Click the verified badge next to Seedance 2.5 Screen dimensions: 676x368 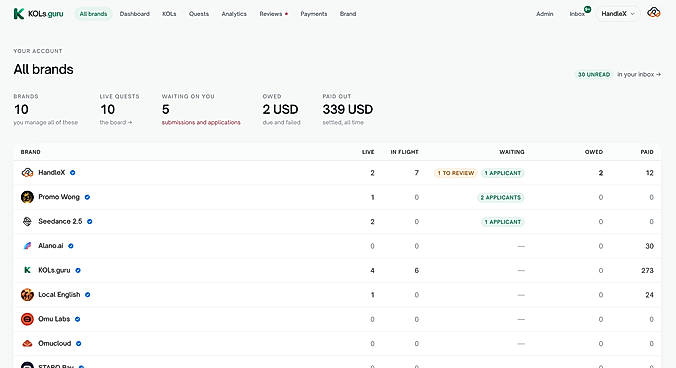[x=90, y=221]
